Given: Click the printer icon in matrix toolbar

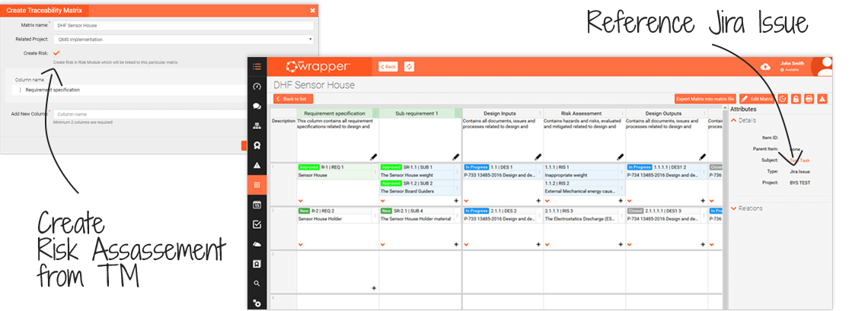Looking at the screenshot, I should tap(809, 99).
